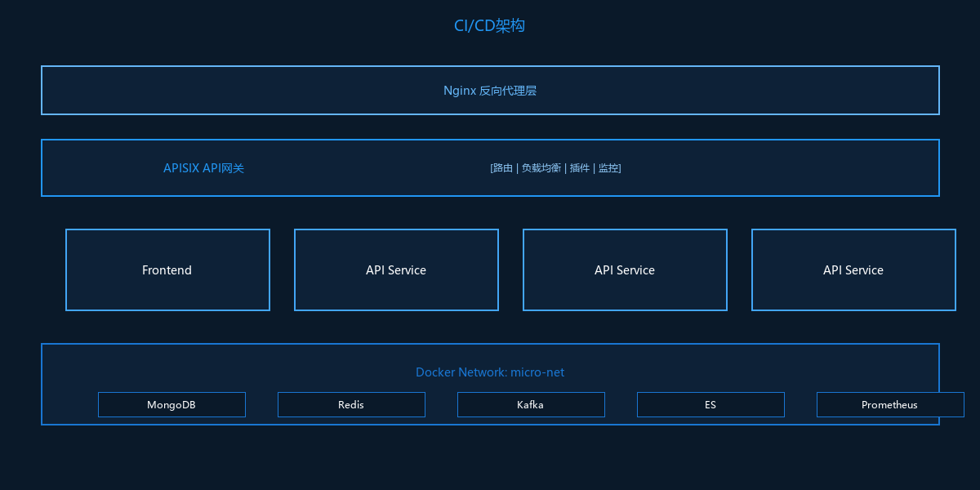Click 路由 in the gateway feature list
Viewport: 980px width, 490px height.
pos(502,168)
